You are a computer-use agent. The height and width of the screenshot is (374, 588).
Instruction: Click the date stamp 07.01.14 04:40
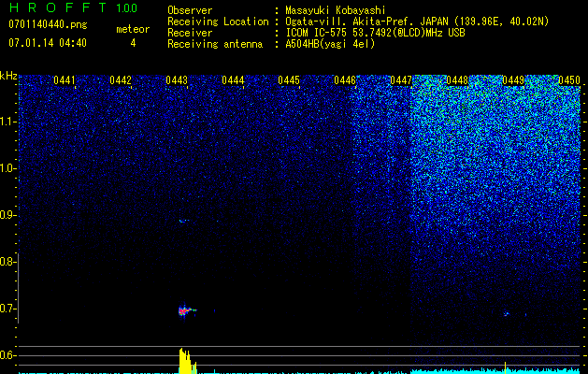(x=48, y=43)
